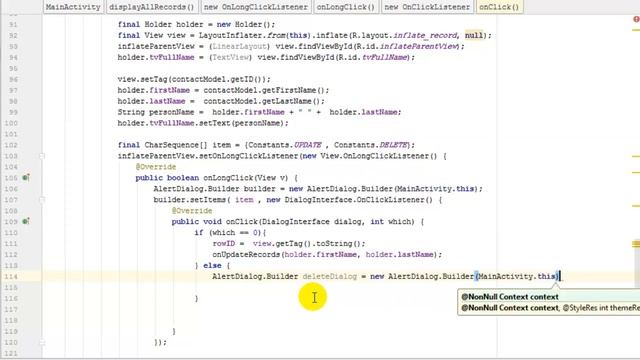Click 'LayoutInflater.from' on line 92

click(x=242, y=36)
